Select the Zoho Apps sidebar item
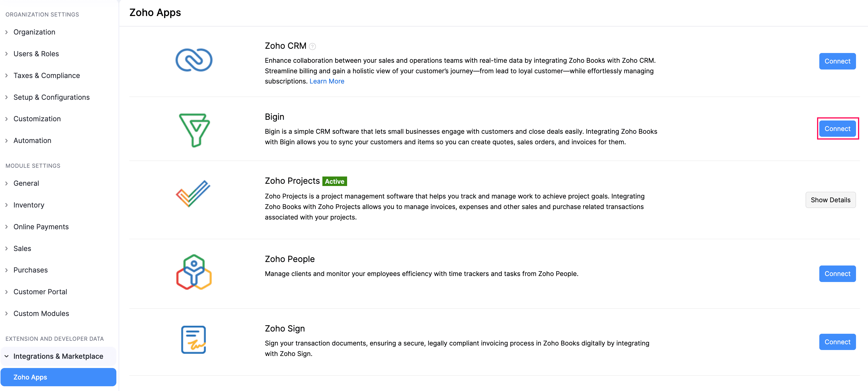The width and height of the screenshot is (868, 391). pyautogui.click(x=58, y=377)
